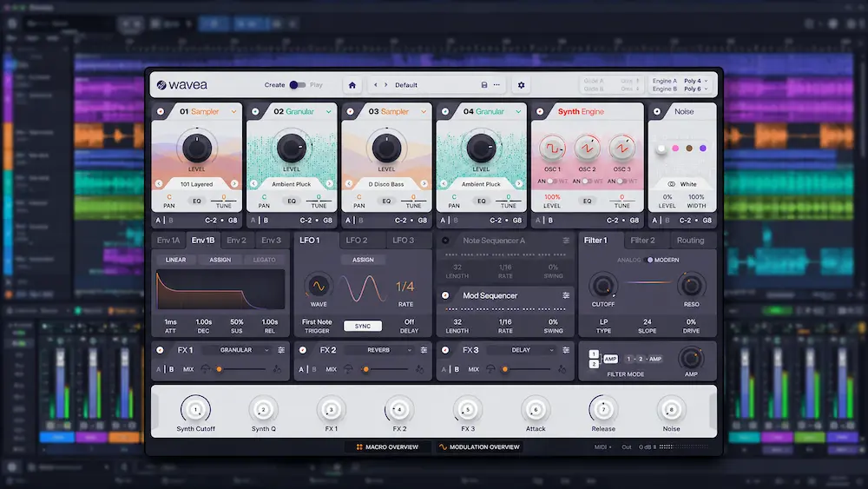Open MODULATION OVERVIEW

pos(479,447)
